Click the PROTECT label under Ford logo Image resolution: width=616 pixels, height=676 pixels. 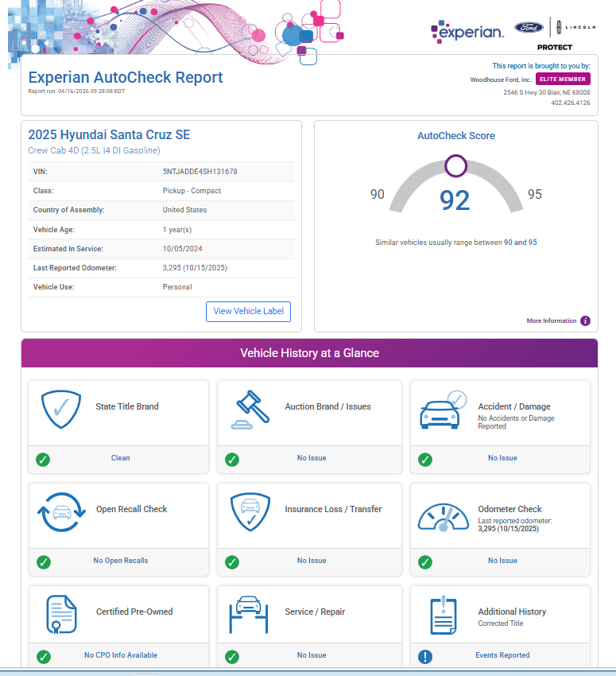[x=555, y=48]
